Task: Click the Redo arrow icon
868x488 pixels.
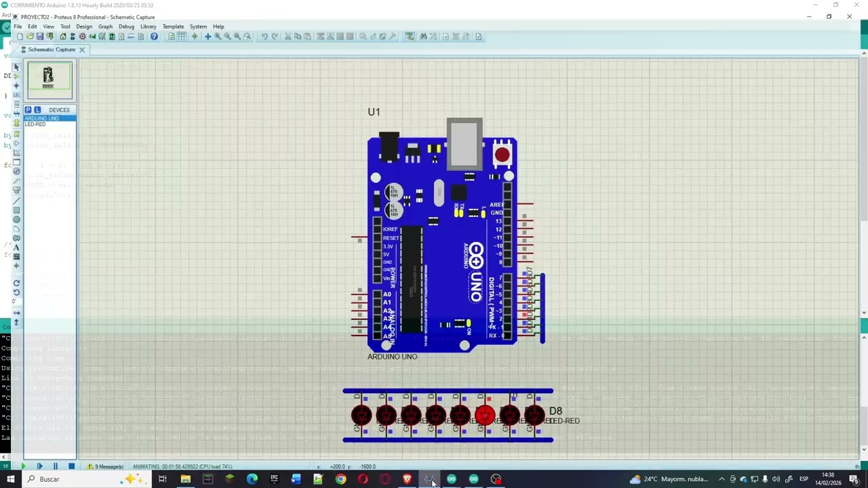Action: (275, 37)
